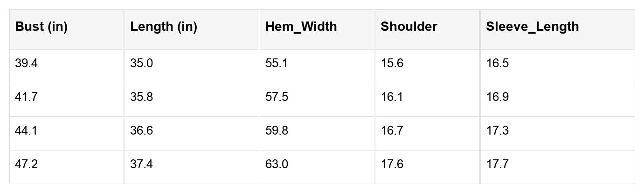Image resolution: width=644 pixels, height=193 pixels.
Task: Click the Bust (in) column header
Action: 41,27
